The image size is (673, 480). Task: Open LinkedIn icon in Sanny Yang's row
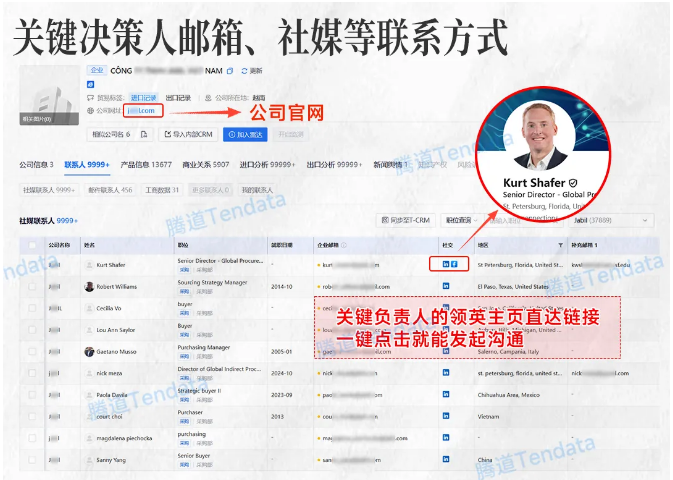click(445, 460)
